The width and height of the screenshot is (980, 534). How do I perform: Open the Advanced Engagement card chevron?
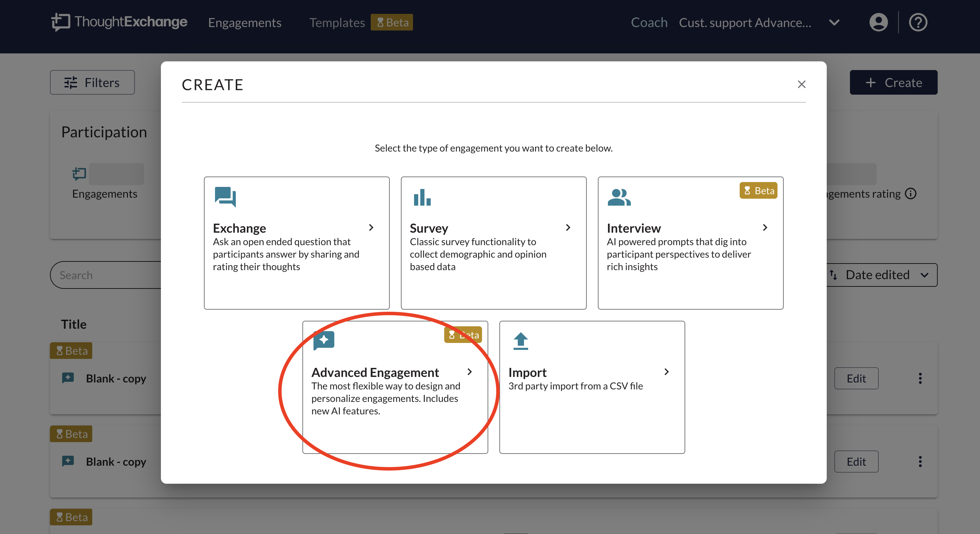[x=470, y=372]
